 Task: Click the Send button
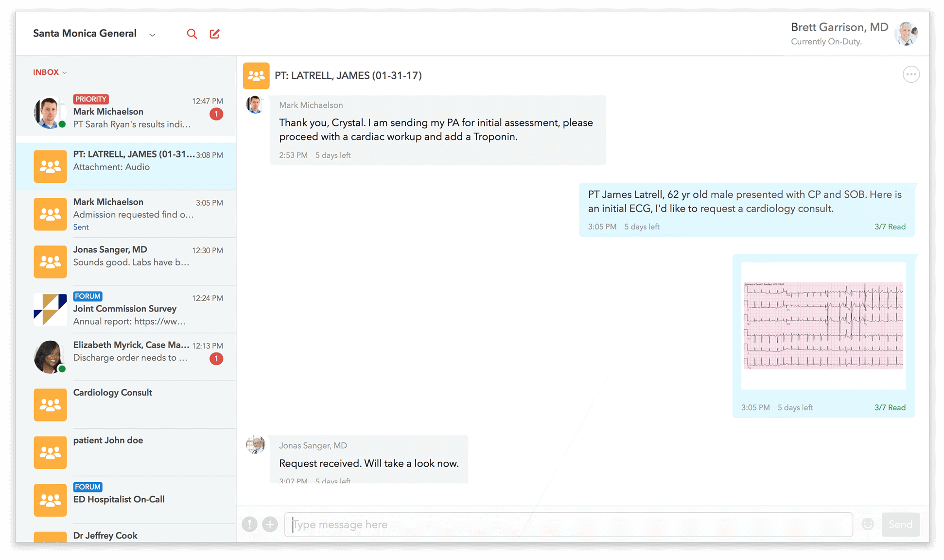[900, 525]
